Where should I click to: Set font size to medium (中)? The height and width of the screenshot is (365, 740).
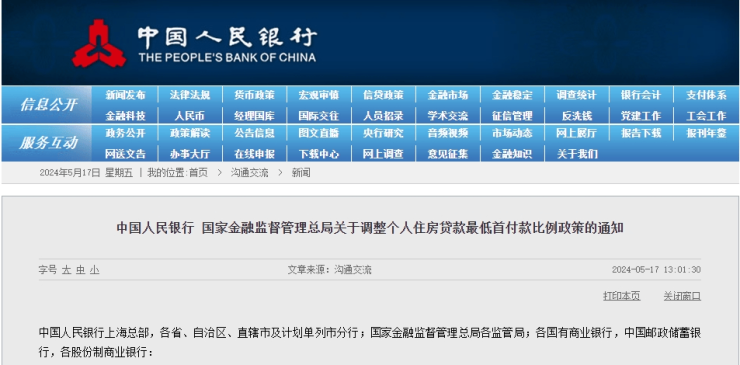pyautogui.click(x=80, y=270)
